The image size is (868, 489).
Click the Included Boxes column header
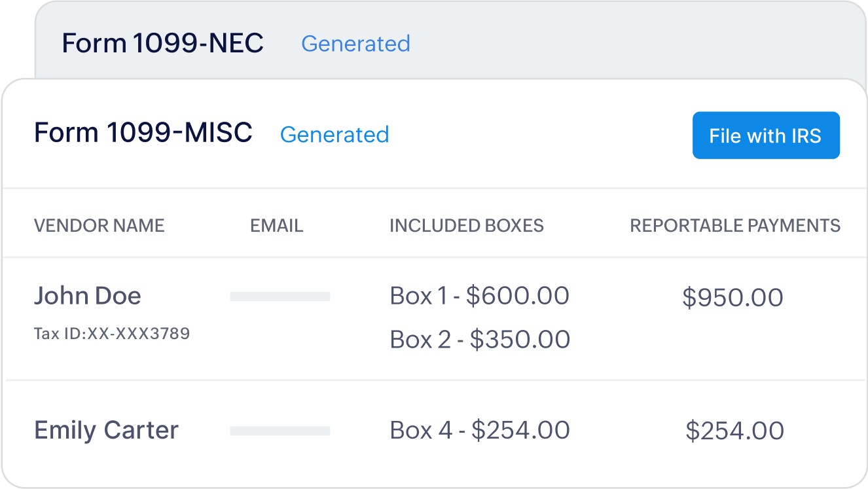[466, 226]
